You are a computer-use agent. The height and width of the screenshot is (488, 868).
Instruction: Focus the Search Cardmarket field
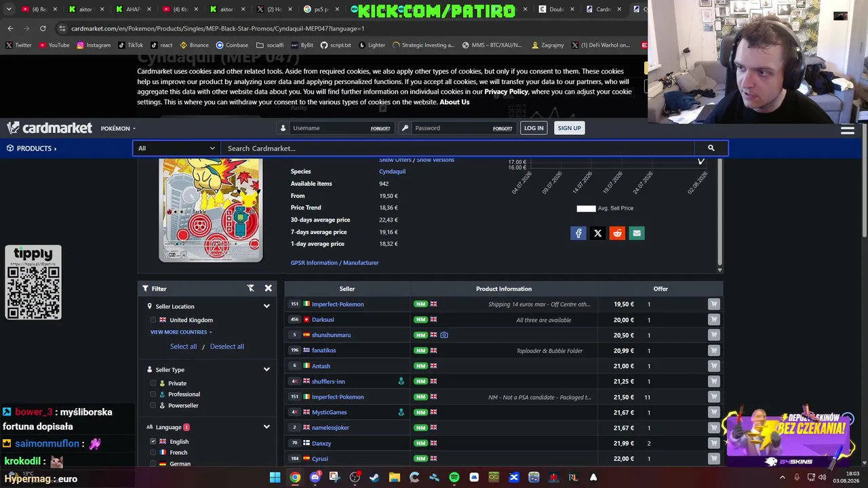click(458, 148)
